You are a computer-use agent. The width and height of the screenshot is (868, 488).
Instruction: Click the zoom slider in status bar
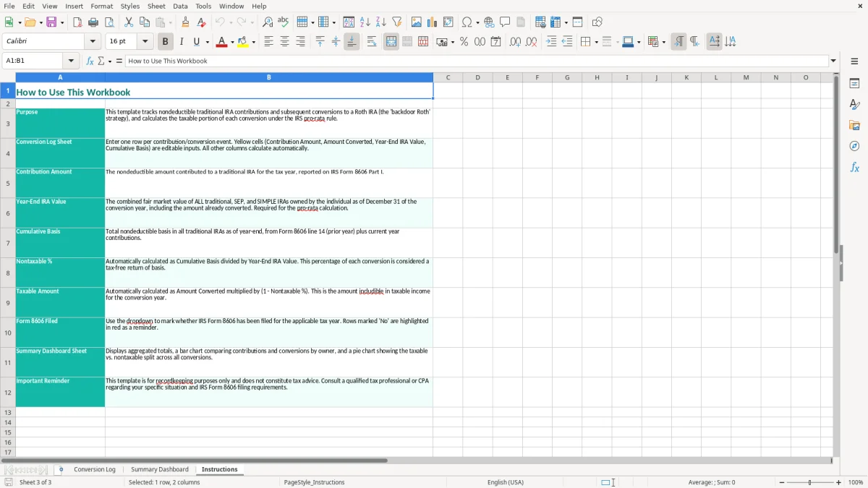[809, 482]
